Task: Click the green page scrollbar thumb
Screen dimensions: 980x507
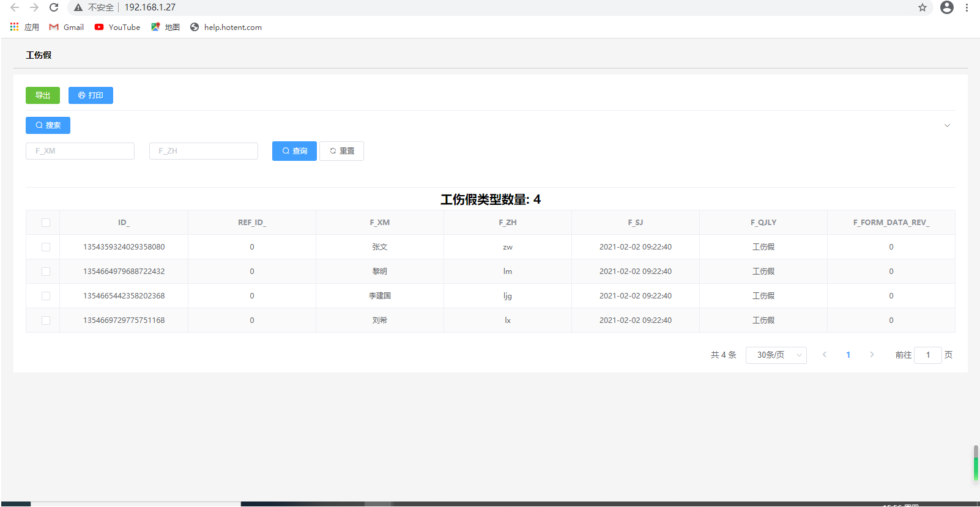Action: point(976,464)
